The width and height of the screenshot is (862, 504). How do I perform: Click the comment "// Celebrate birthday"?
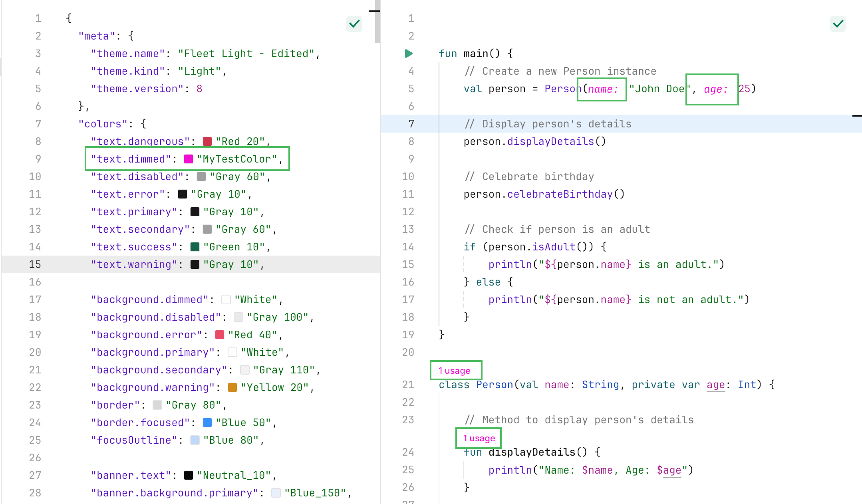point(529,177)
